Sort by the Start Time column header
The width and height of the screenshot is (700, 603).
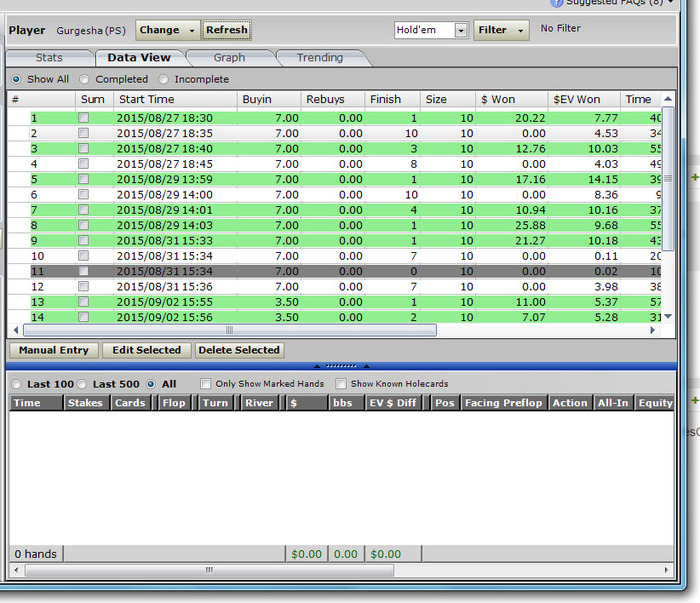pyautogui.click(x=175, y=99)
